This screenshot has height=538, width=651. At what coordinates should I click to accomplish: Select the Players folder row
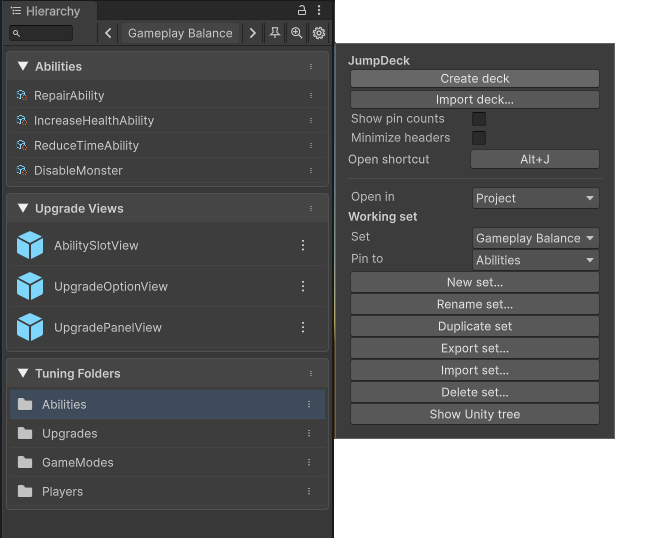pos(168,492)
